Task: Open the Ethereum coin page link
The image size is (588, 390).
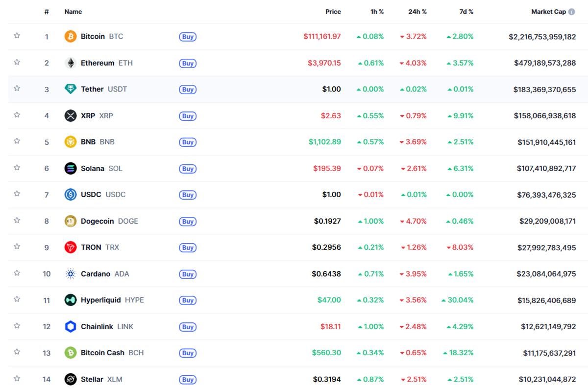Action: pyautogui.click(x=97, y=63)
